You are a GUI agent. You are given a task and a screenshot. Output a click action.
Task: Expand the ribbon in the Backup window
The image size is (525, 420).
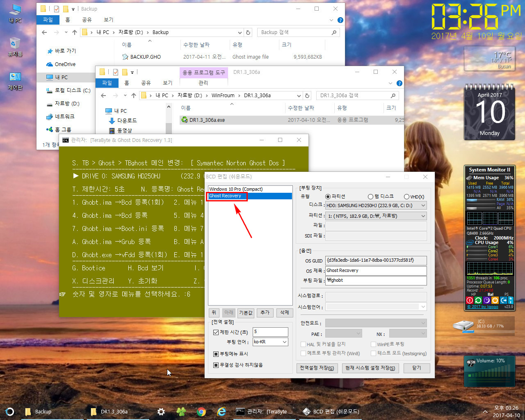click(x=331, y=20)
